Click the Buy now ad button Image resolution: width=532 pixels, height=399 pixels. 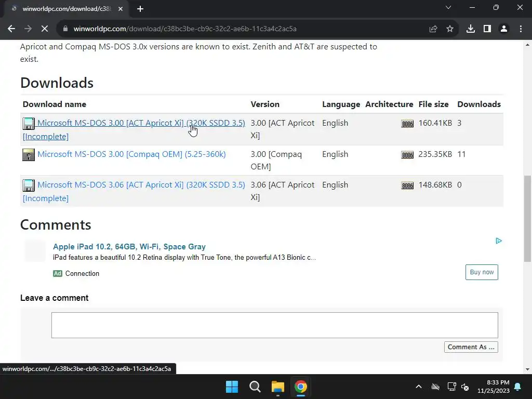click(x=482, y=272)
